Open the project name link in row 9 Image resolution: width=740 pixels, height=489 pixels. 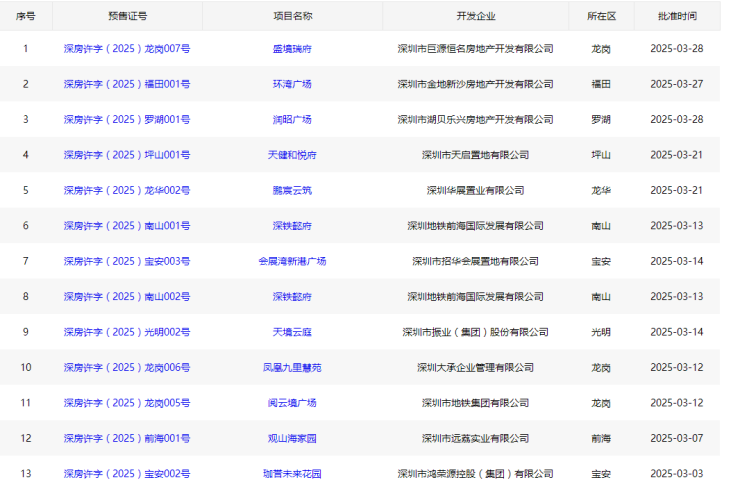pyautogui.click(x=292, y=332)
